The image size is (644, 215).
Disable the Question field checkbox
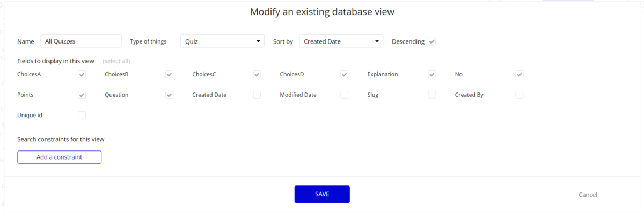pos(169,95)
